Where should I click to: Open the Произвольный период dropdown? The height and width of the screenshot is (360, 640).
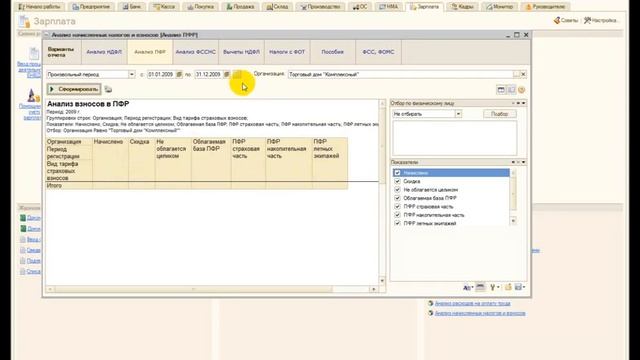click(x=131, y=75)
